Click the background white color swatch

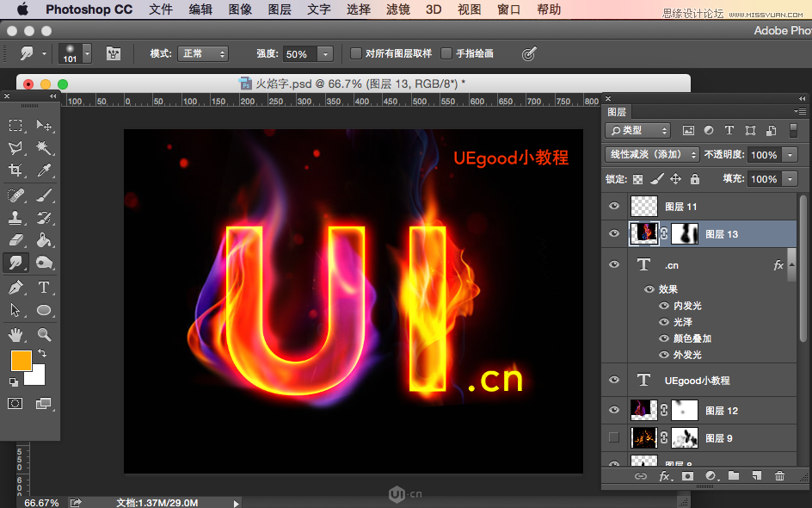pyautogui.click(x=39, y=377)
